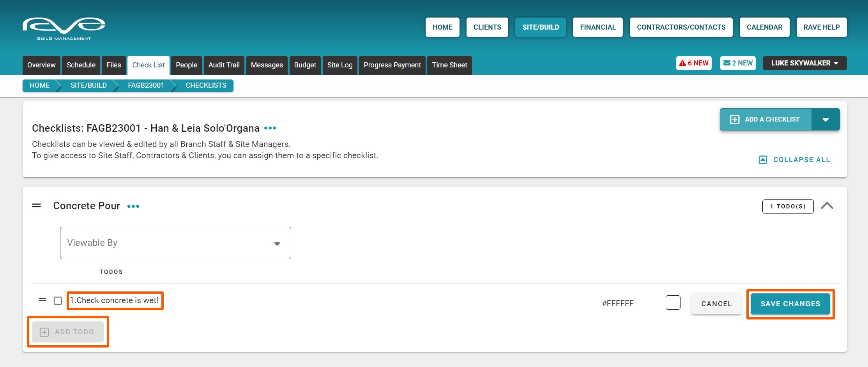Switch to the Files tab
The image size is (868, 367).
(114, 65)
